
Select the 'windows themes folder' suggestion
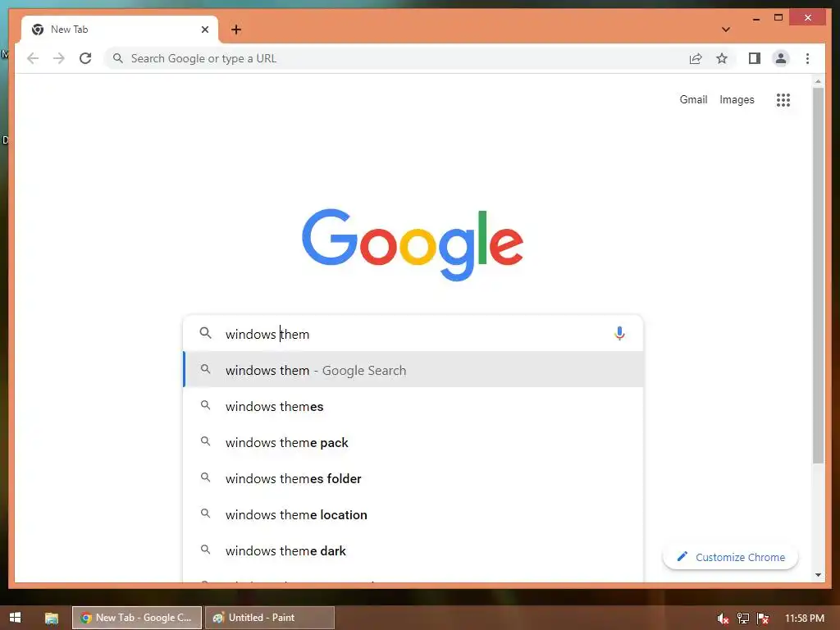click(x=413, y=478)
